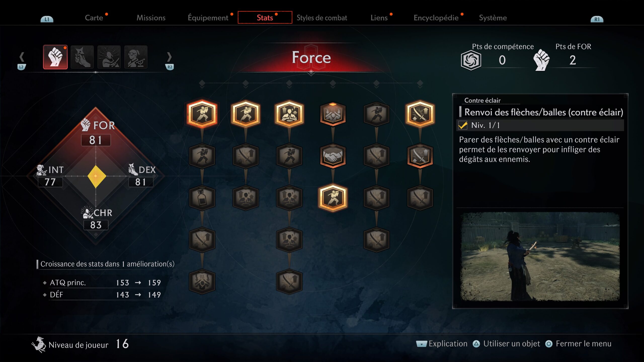Go to next stat category with right chevron
Viewport: 644px width, 362px height.
coord(169,57)
